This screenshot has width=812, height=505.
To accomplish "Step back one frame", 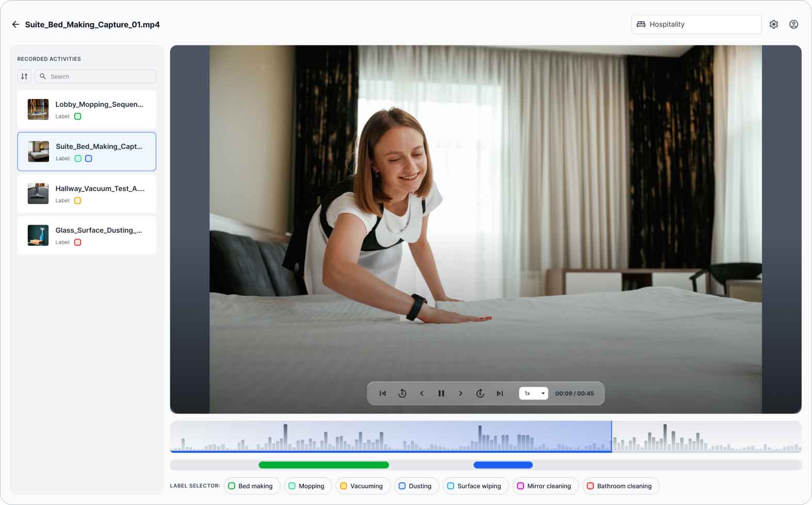I will [x=422, y=393].
